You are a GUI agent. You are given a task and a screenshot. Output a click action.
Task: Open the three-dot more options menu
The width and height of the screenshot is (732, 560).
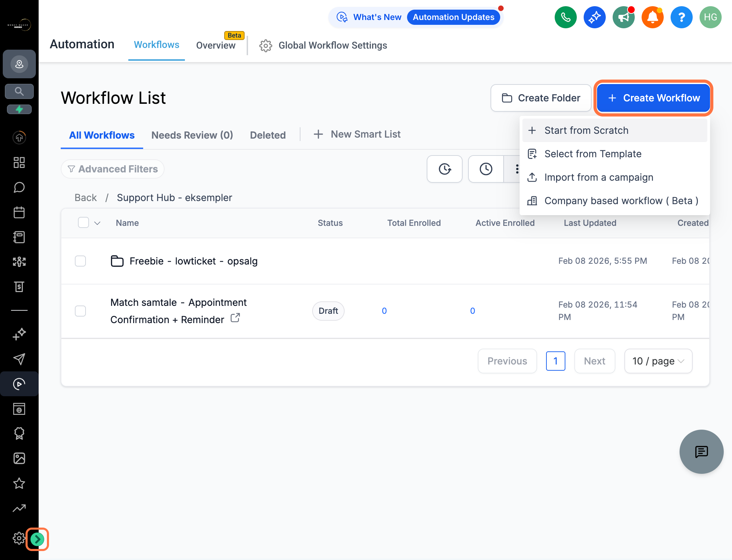[x=517, y=169]
